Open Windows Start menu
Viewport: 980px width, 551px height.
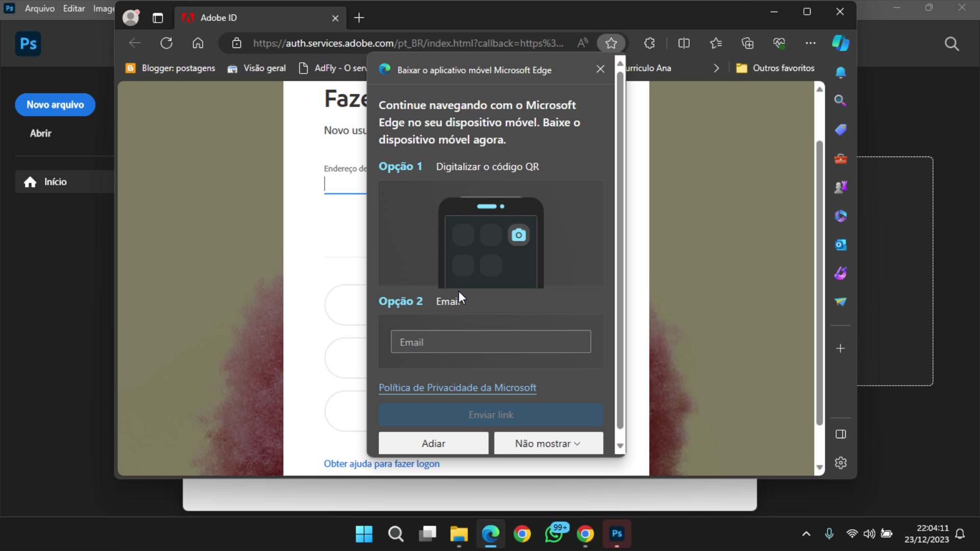pos(364,534)
